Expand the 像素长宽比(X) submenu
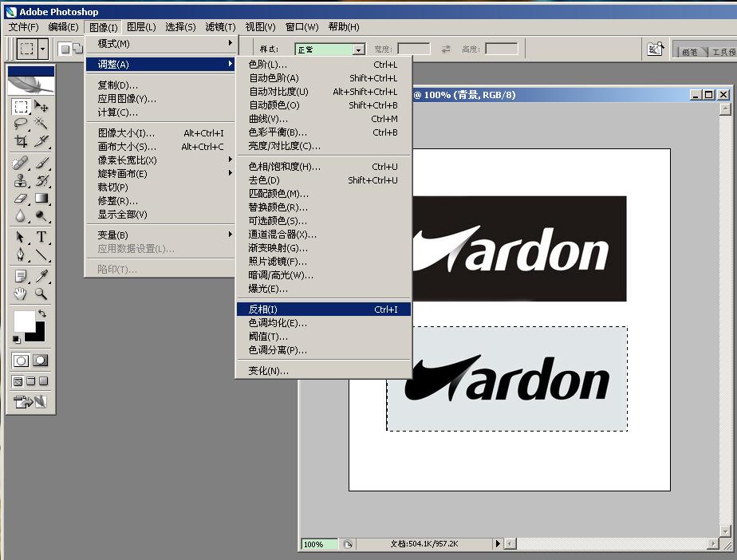This screenshot has height=560, width=737. coord(161,160)
